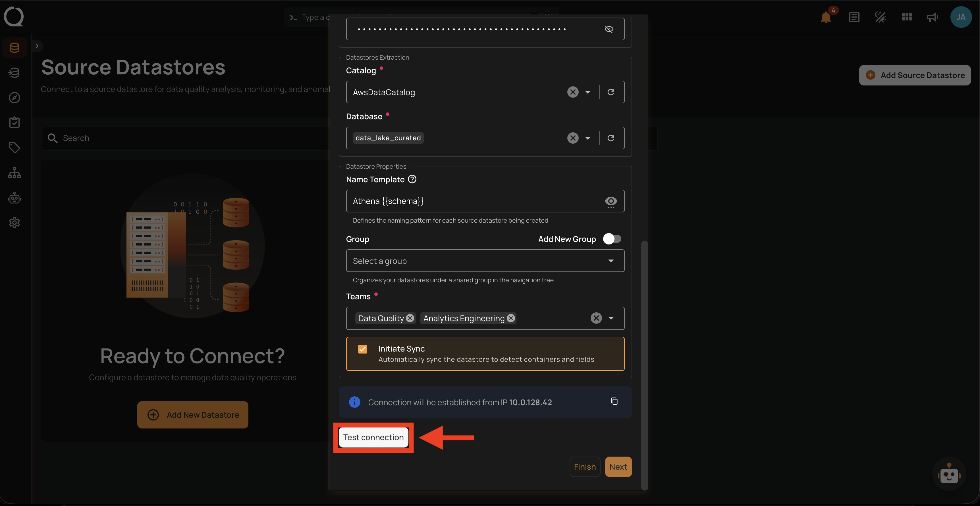Click the search magnifier icon

[x=53, y=138]
